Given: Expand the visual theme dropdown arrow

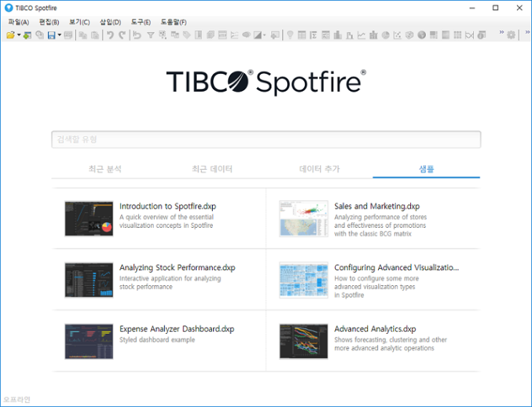Looking at the screenshot, I should tap(264, 35).
